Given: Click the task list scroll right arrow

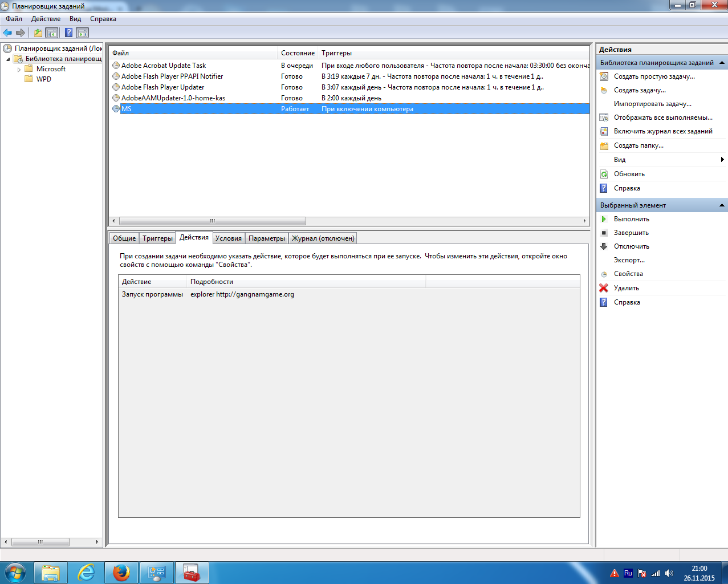Looking at the screenshot, I should click(584, 221).
